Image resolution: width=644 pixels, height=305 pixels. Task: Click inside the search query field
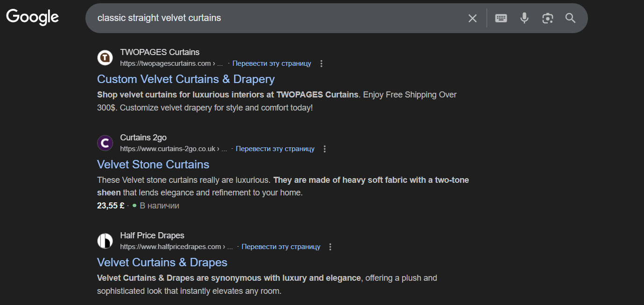pos(280,18)
